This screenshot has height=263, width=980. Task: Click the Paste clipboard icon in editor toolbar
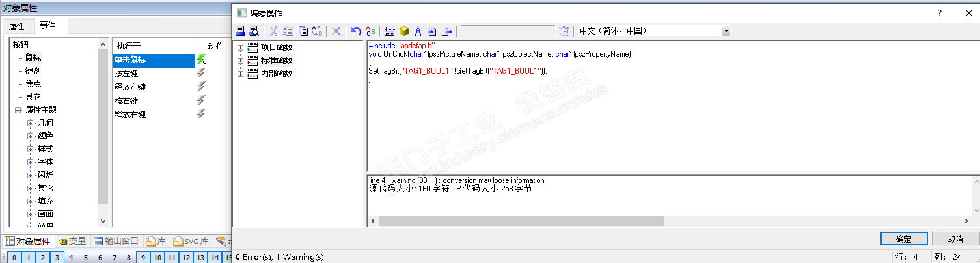coord(303,31)
